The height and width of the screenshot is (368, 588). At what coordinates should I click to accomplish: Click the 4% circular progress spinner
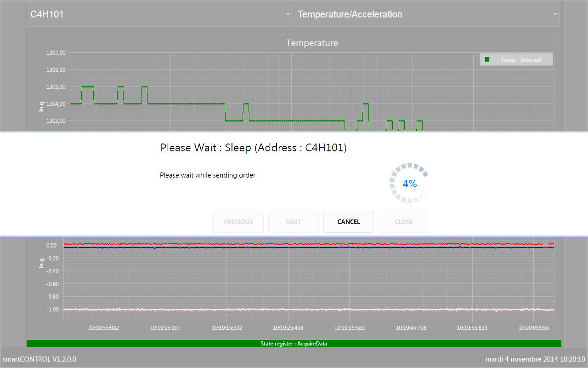(409, 183)
